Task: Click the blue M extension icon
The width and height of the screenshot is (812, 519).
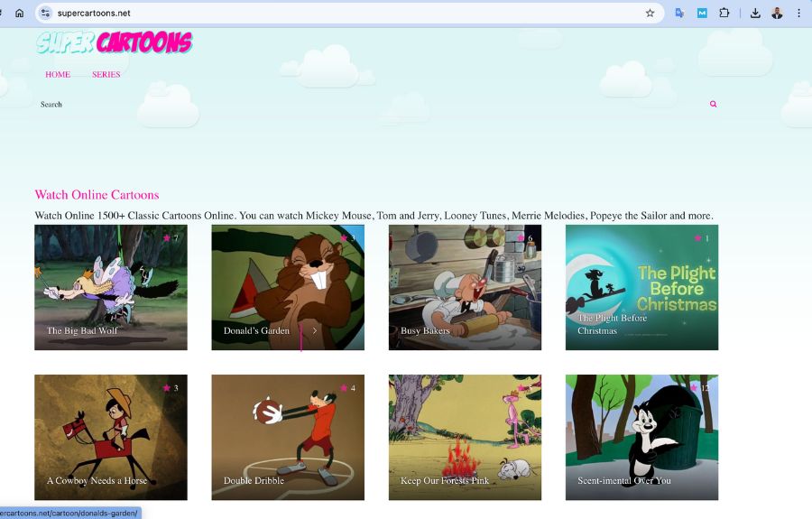Action: click(x=702, y=13)
